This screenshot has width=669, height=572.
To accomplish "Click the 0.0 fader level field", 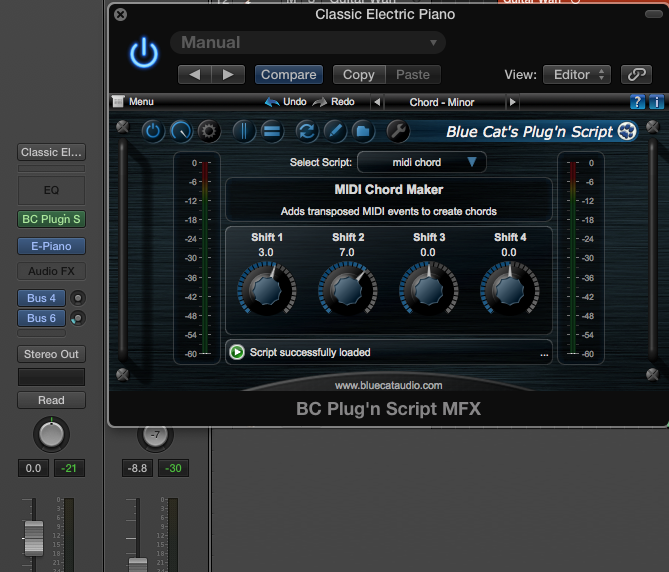I will 33,468.
